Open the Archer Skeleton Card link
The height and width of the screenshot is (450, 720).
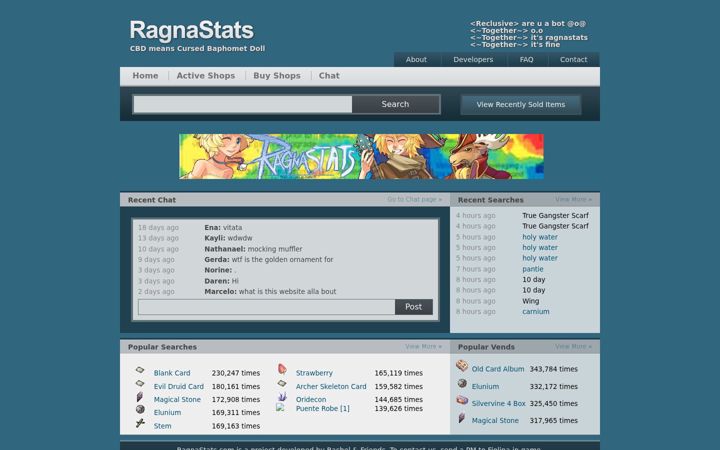pyautogui.click(x=331, y=386)
